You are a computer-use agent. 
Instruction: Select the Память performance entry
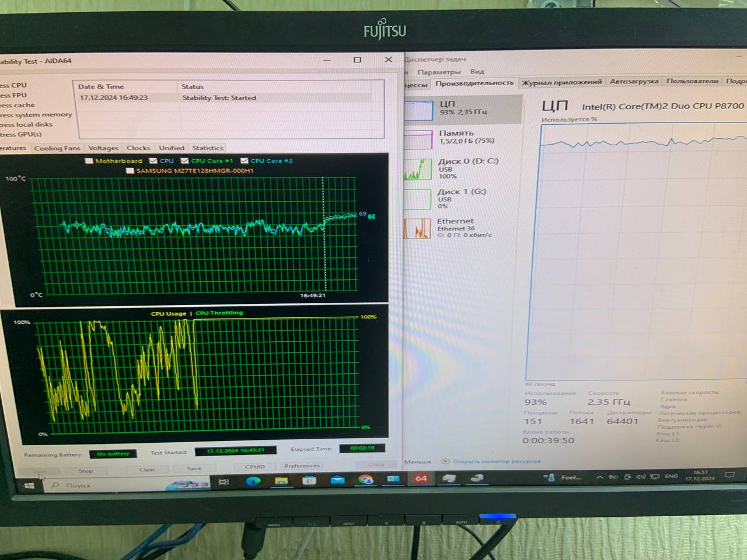[x=463, y=138]
